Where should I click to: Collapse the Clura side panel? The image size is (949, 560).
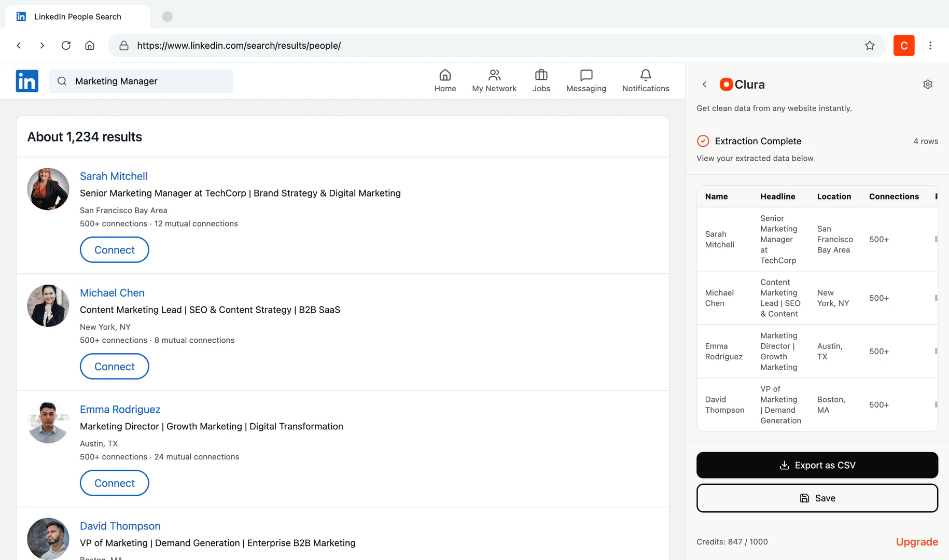click(x=705, y=84)
